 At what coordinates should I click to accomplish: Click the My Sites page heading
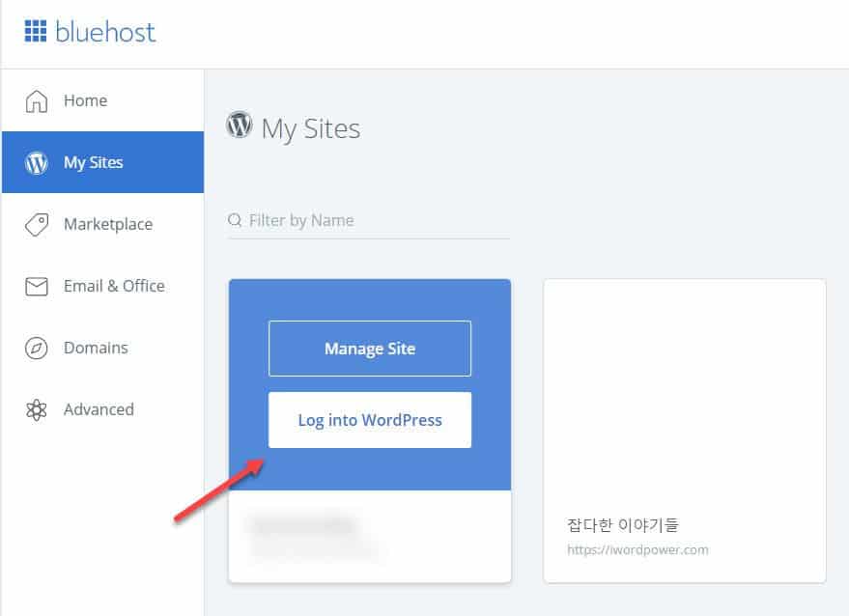[x=311, y=128]
